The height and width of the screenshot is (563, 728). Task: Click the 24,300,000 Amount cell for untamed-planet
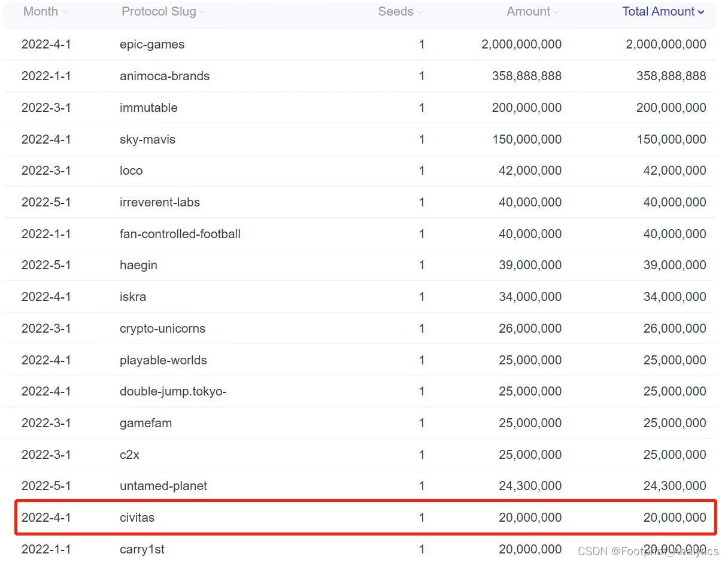coord(530,486)
